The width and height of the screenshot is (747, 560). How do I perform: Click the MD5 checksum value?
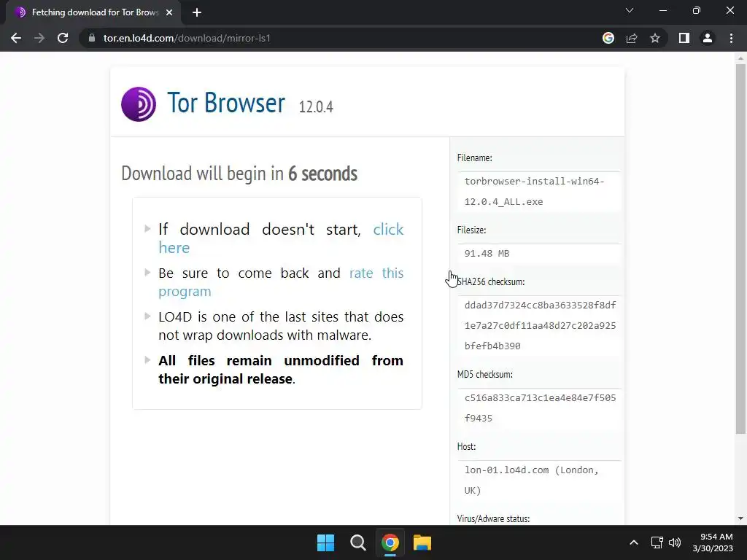(541, 408)
